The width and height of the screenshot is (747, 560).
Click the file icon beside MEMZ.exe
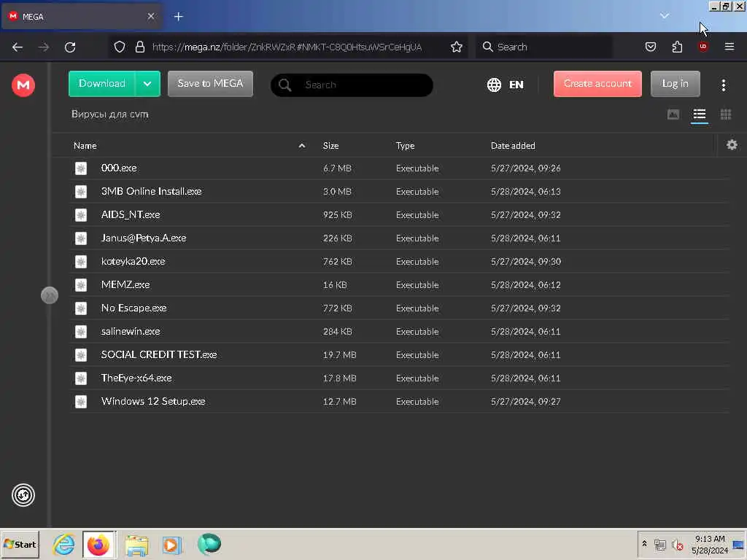[x=81, y=285]
